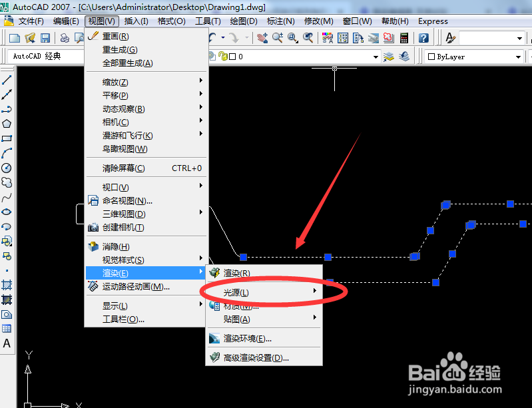The image size is (532, 408).
Task: Click the Zoom realtime magnifier icon
Action: click(x=278, y=38)
